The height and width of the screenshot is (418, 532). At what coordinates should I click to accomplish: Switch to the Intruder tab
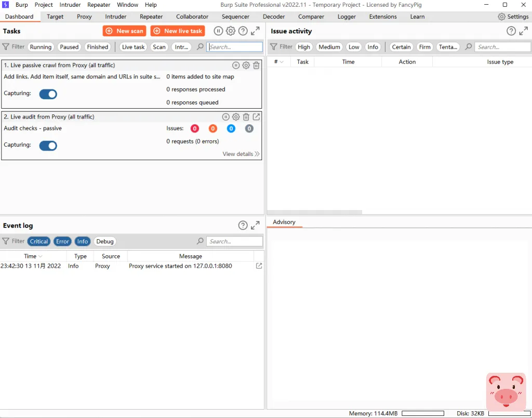[x=116, y=17]
